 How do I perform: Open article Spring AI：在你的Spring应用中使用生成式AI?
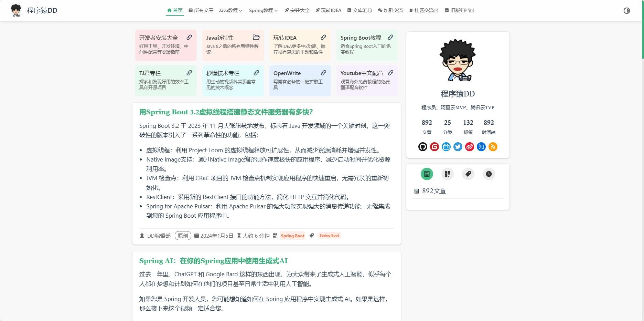point(213,261)
